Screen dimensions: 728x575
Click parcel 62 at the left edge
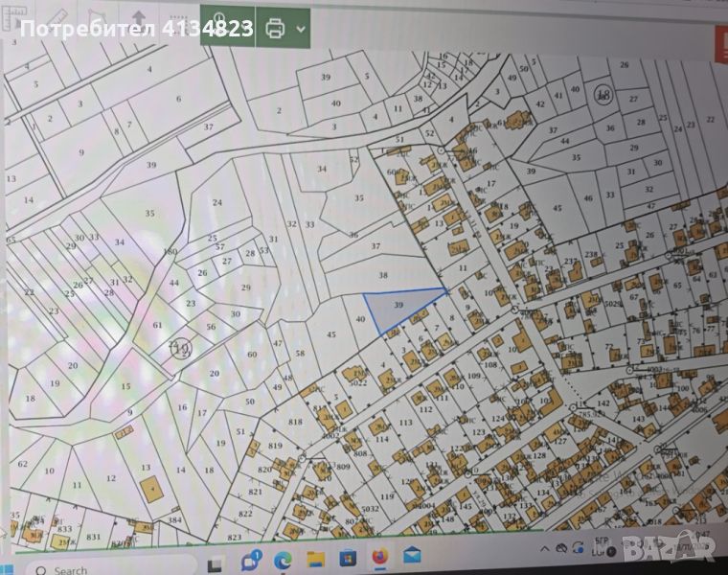point(22,464)
